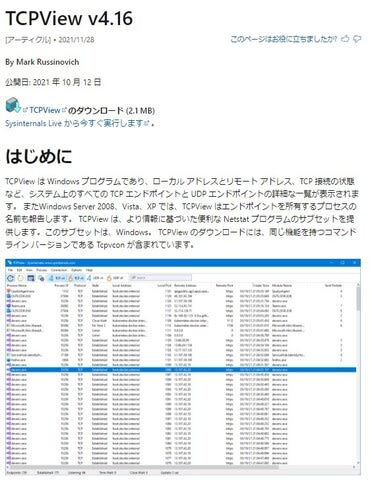Open the Process menu in TCPView
This screenshot has width=372, height=480.
coord(42,270)
